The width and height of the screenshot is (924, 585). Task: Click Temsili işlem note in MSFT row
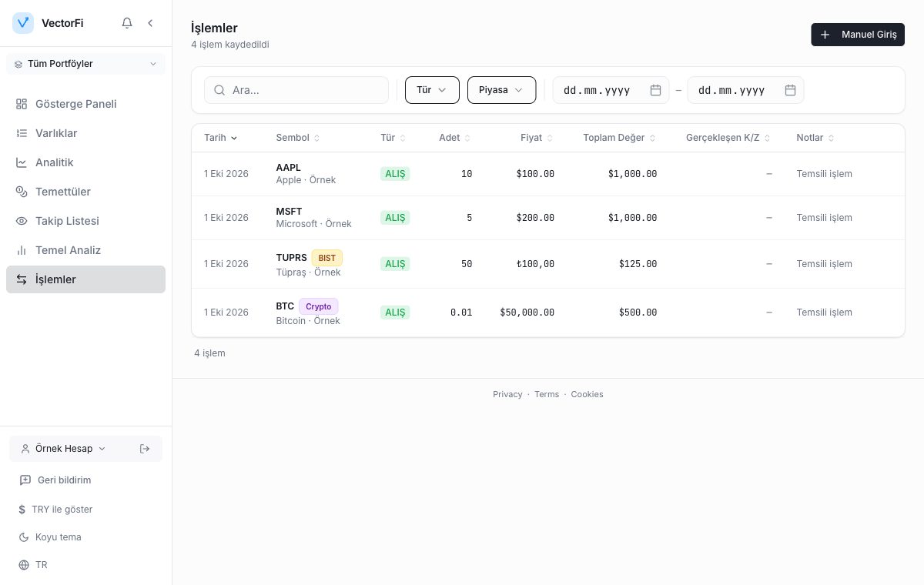(x=824, y=218)
